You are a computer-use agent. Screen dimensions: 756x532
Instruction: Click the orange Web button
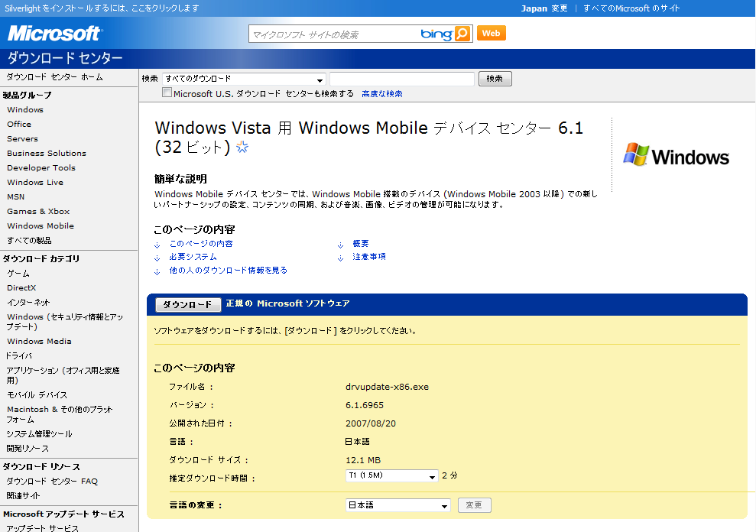492,34
